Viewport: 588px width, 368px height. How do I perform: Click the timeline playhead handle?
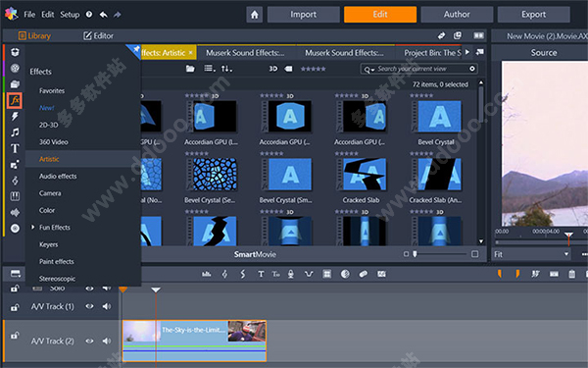pos(156,289)
